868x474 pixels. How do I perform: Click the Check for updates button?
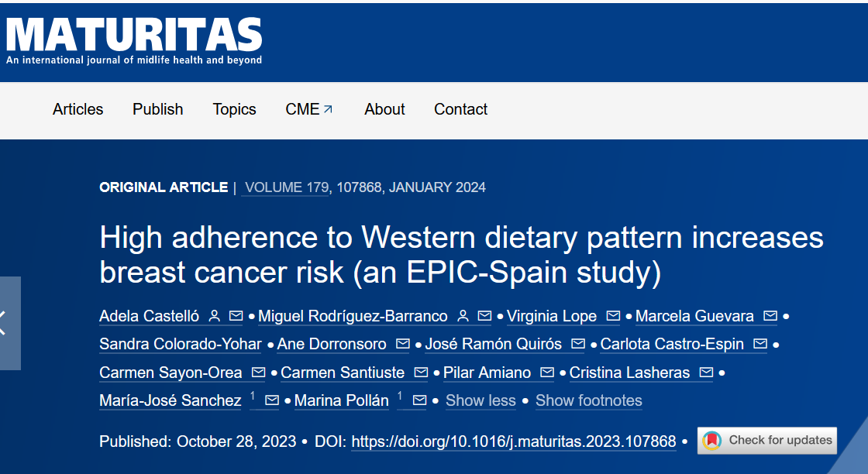pyautogui.click(x=766, y=441)
